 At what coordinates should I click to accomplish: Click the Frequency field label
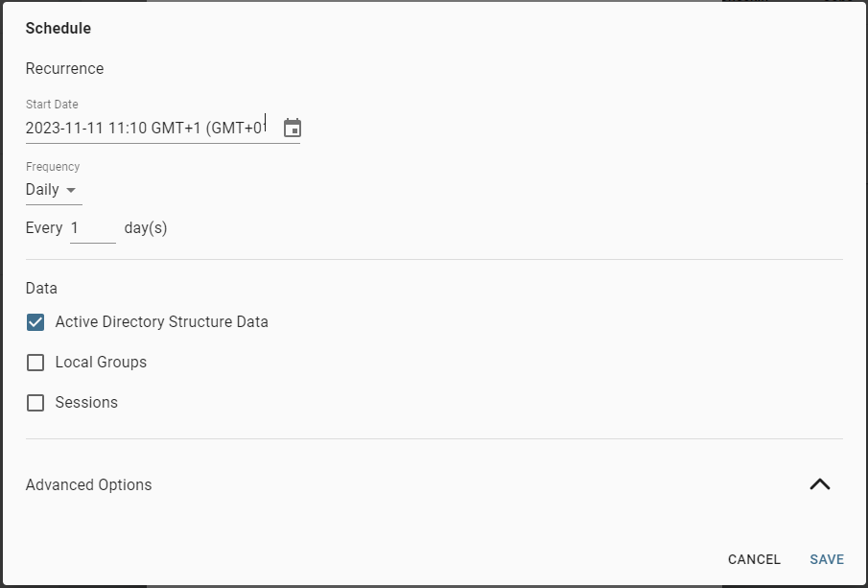tap(53, 167)
